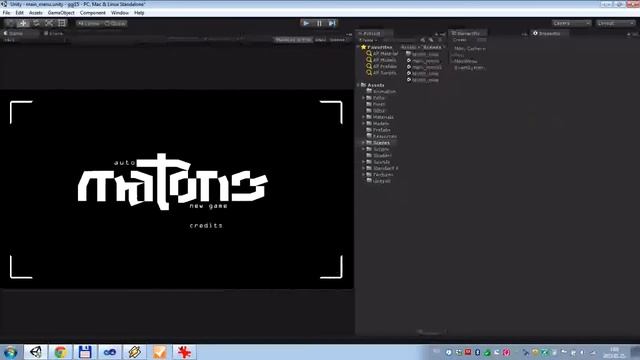Open the Window menu
Screen dimensions: 640x360
pyautogui.click(x=120, y=13)
